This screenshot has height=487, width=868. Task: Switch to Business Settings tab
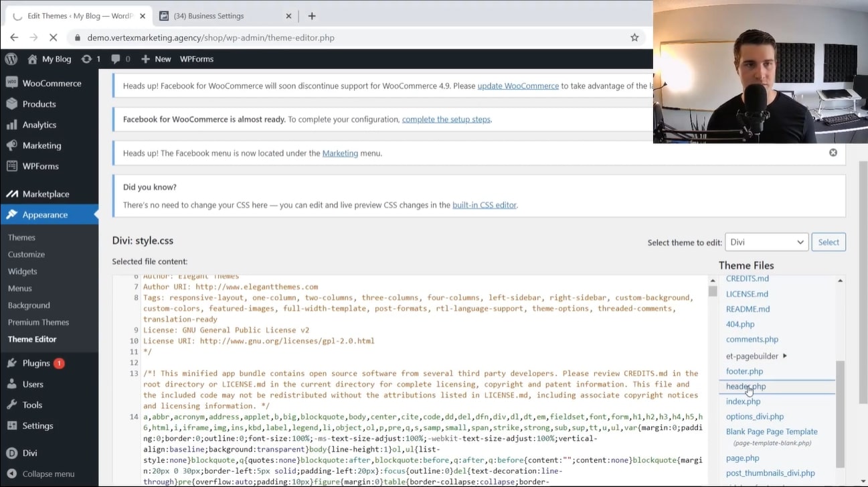point(226,15)
